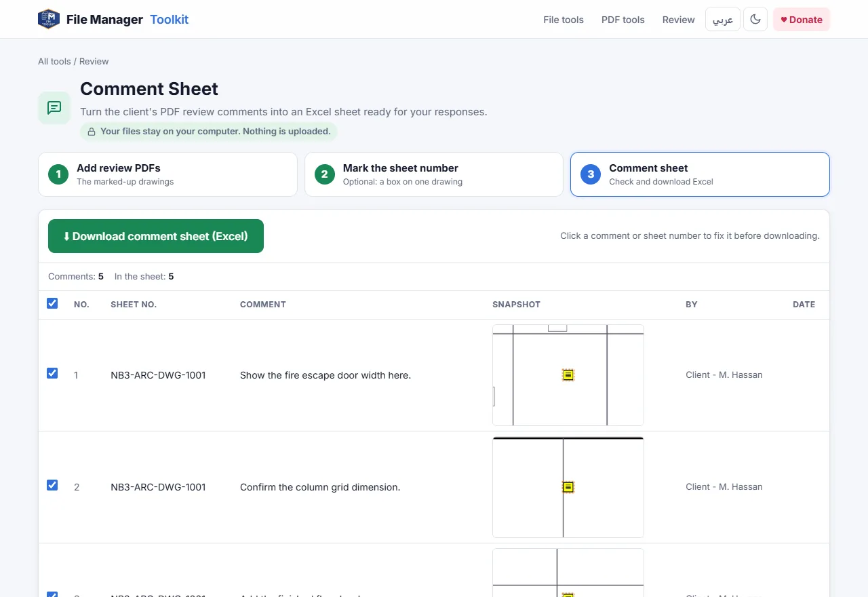Go to Review in the top navigation
Image resolution: width=868 pixels, height=597 pixels.
(x=679, y=20)
